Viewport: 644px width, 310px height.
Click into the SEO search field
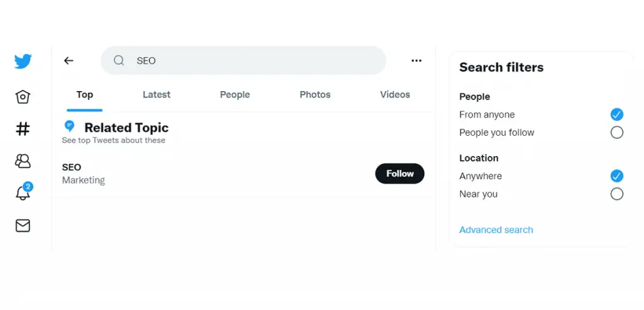[x=243, y=61]
